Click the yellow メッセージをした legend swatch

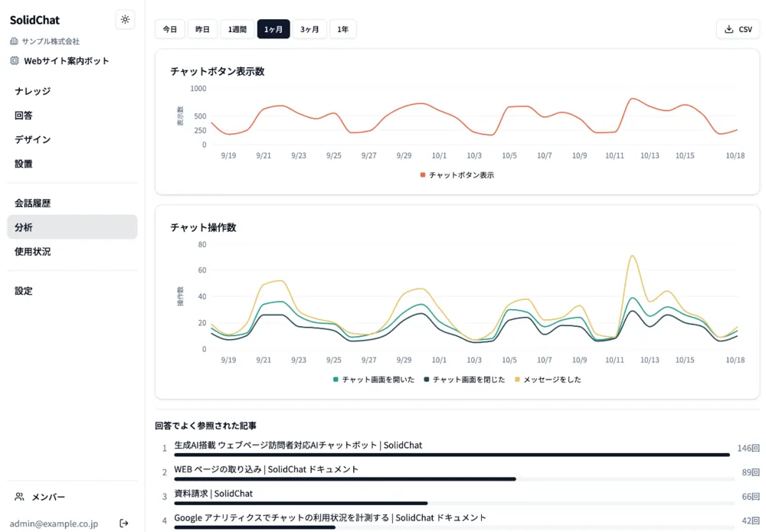[517, 380]
